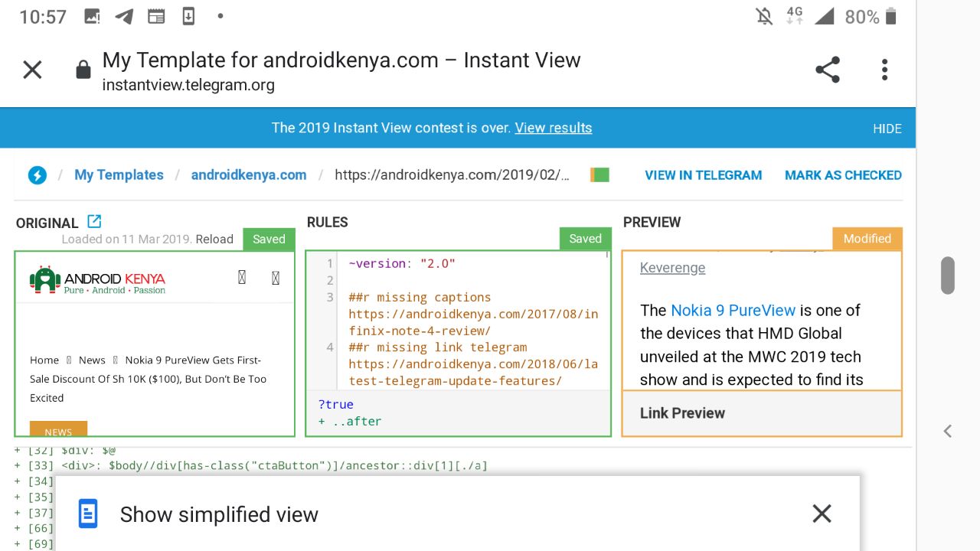980x551 pixels.
Task: Open androidkenya.com breadcrumb link
Action: click(249, 175)
